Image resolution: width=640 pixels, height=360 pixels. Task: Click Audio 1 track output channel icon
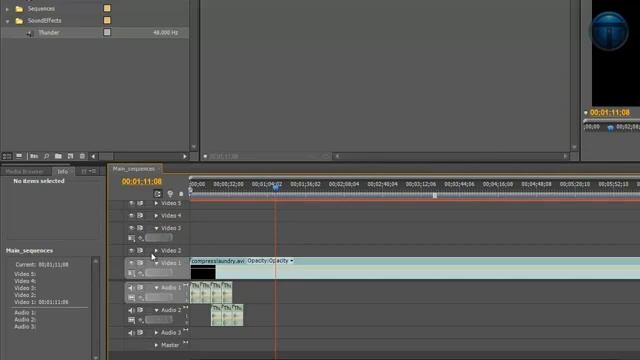[x=186, y=285]
